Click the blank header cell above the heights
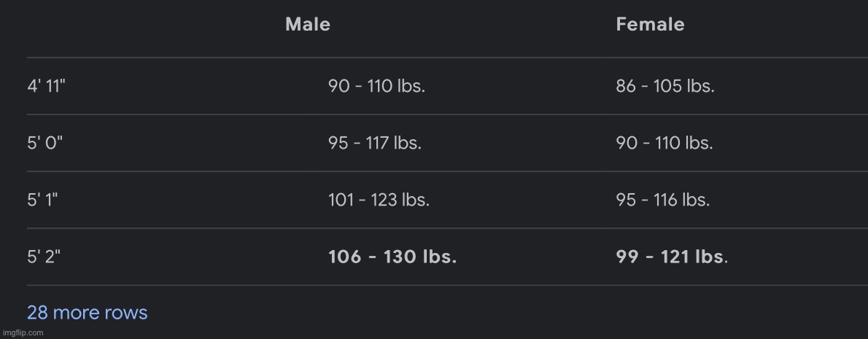This screenshot has height=339, width=868. [x=109, y=24]
